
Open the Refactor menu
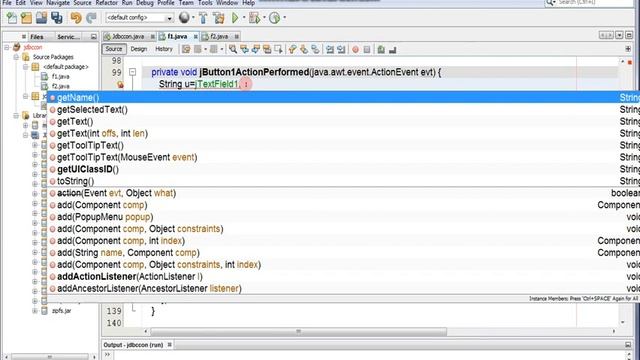107,3
